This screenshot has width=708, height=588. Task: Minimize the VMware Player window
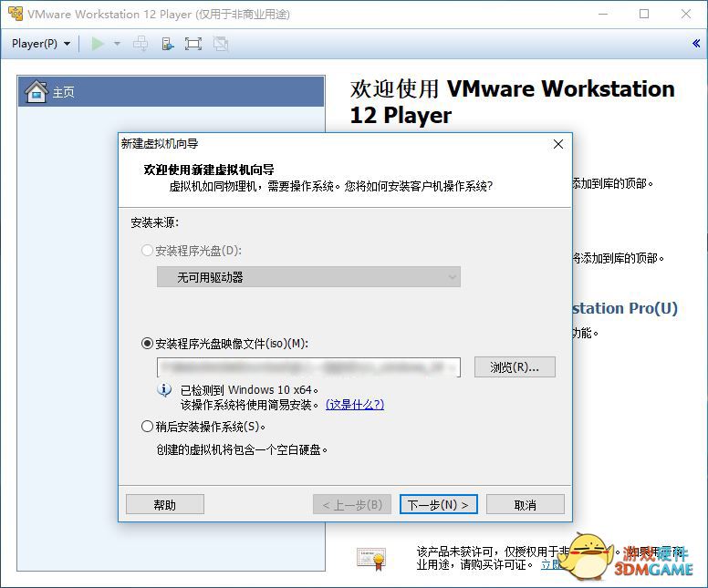(x=603, y=14)
